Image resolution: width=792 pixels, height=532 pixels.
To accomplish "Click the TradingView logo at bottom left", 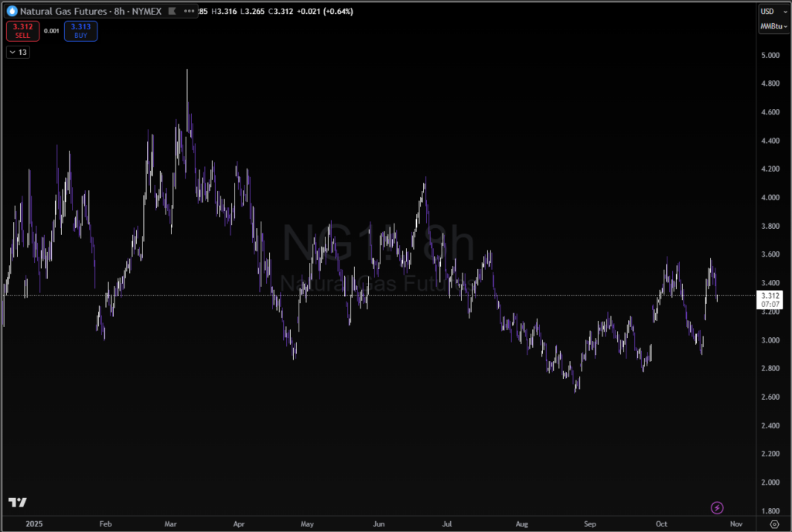I will pos(18,503).
